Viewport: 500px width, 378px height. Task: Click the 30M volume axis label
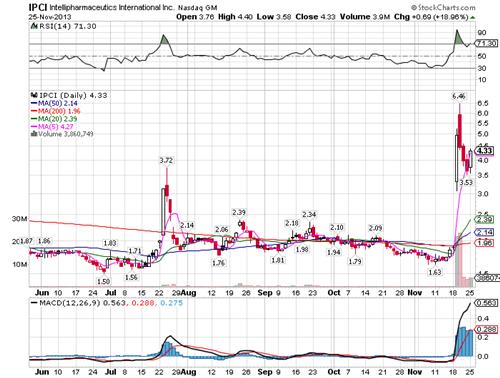tap(19, 219)
